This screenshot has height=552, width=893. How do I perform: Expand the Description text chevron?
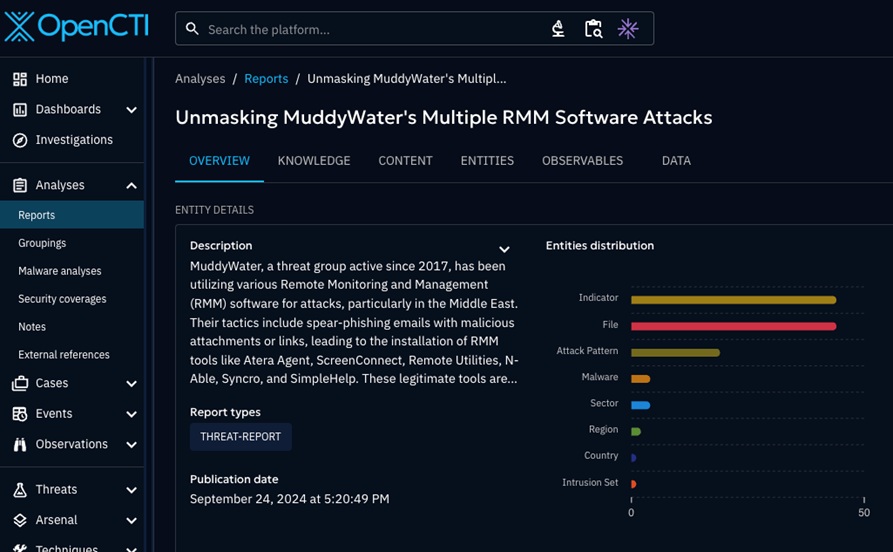[x=504, y=250]
